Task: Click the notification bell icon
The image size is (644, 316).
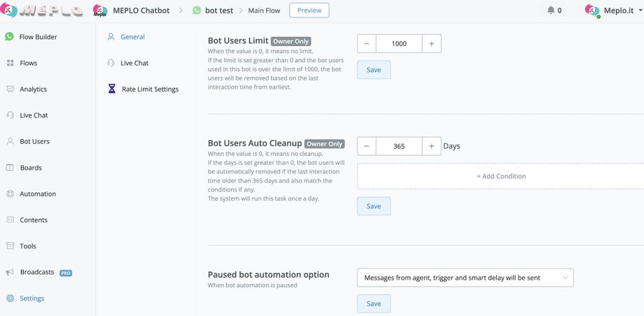Action: point(551,10)
